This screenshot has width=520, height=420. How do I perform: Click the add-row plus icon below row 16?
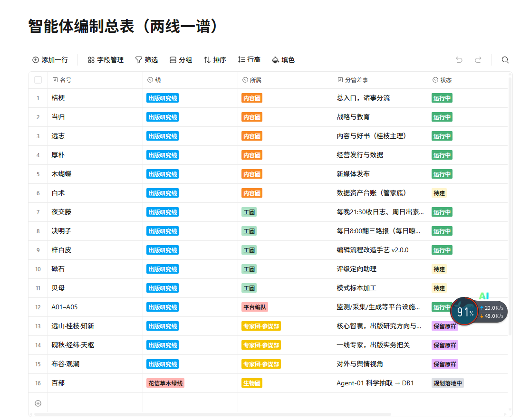(38, 403)
